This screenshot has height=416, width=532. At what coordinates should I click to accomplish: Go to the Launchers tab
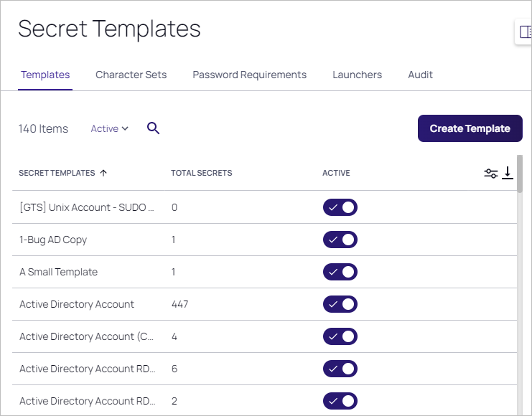click(x=357, y=75)
